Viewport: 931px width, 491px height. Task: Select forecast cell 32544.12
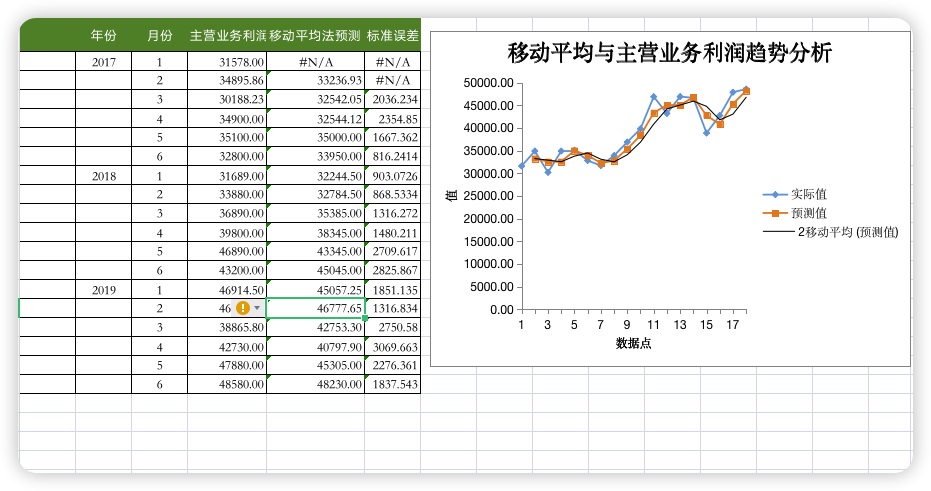315,119
